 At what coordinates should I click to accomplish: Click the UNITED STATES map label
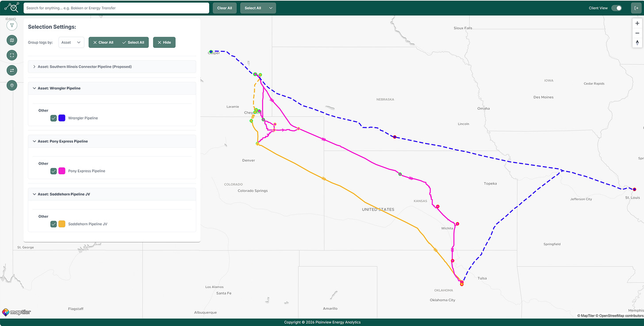(x=378, y=210)
